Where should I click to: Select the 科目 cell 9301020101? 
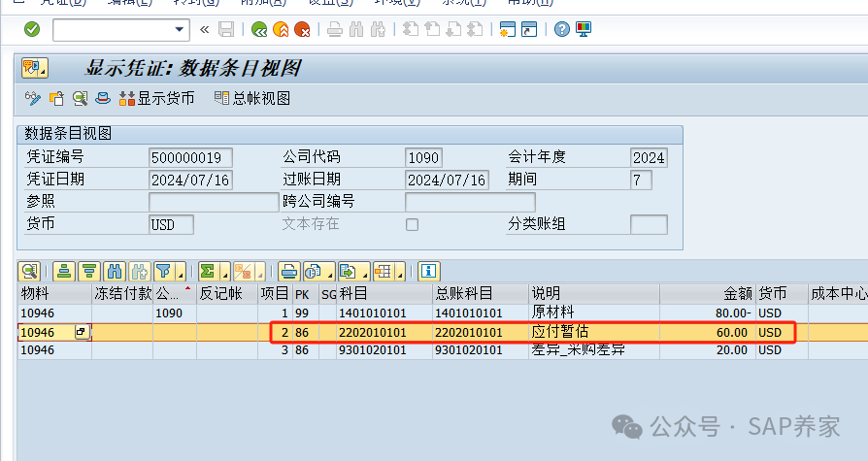point(384,350)
